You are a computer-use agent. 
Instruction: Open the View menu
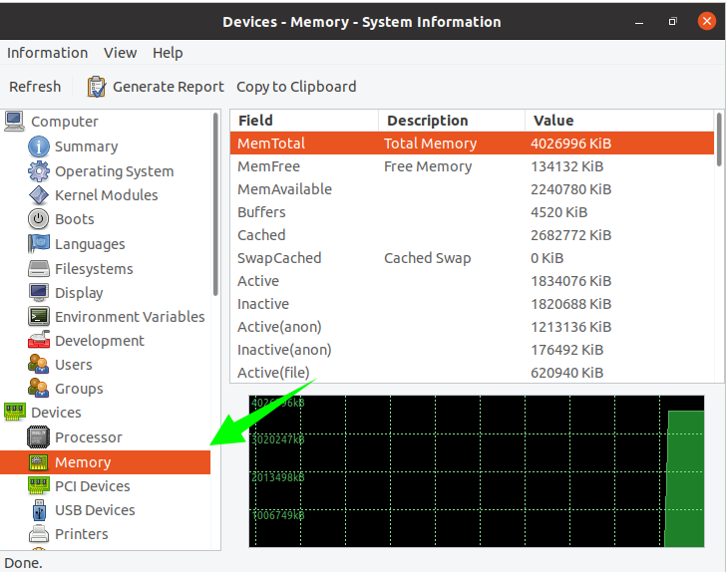(121, 53)
